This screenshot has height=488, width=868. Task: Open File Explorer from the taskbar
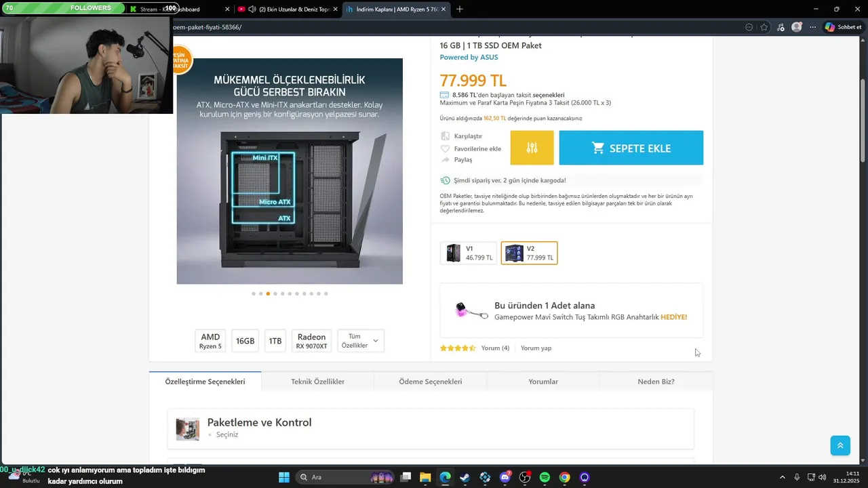(425, 477)
